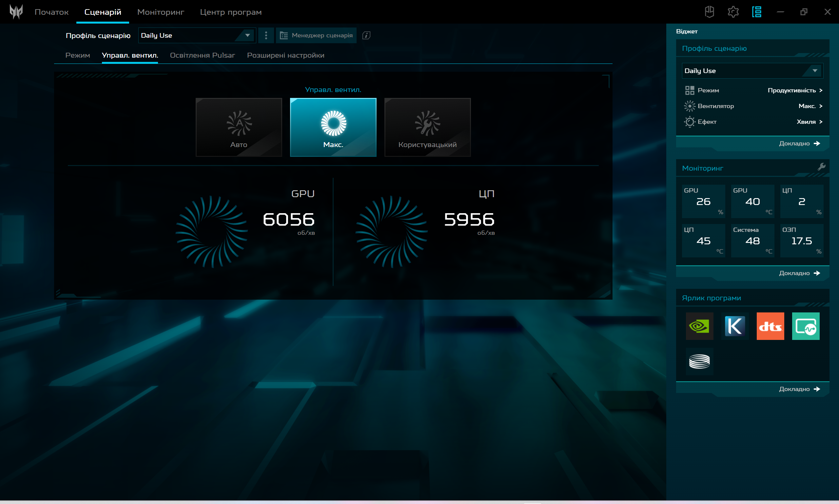Launch the NVIDIA app shortcut
This screenshot has width=839, height=504.
click(x=699, y=326)
